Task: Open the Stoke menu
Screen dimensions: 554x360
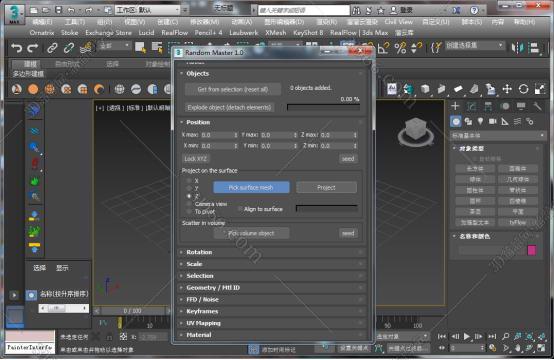Action: 69,33
